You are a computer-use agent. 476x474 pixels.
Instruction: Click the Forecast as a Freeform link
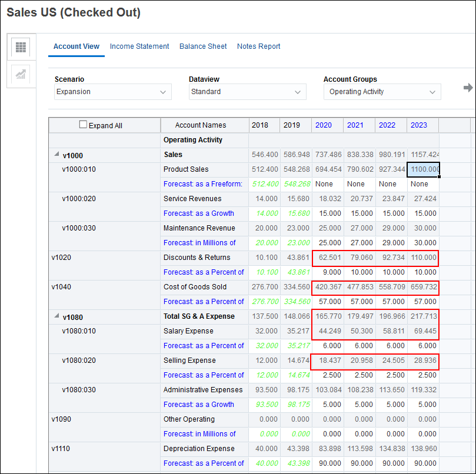[202, 184]
